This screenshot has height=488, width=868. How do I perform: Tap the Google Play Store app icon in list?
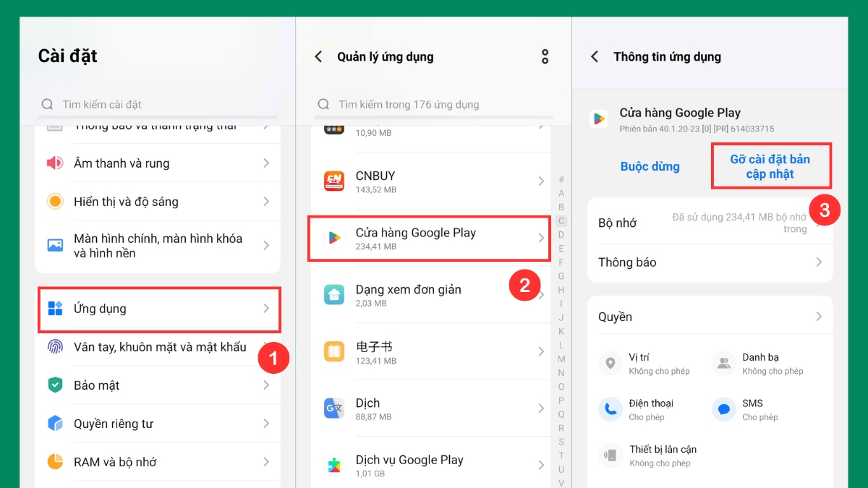click(x=334, y=238)
